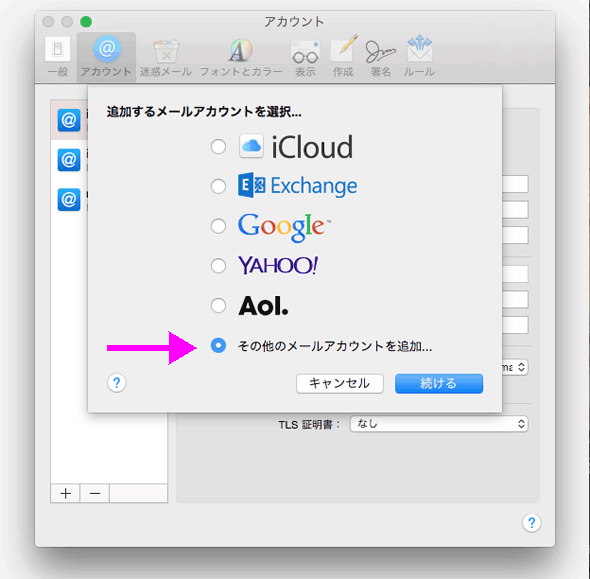Click the キャンセル button

click(x=340, y=384)
